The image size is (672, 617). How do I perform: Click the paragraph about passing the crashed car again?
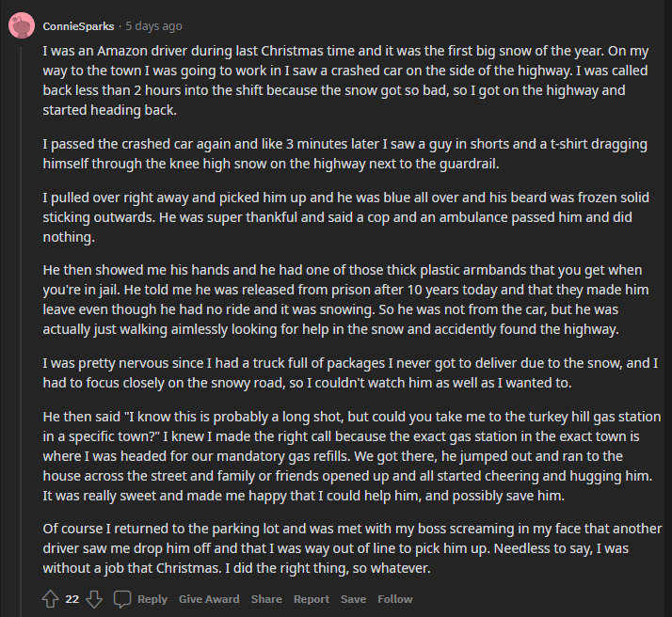coord(344,153)
